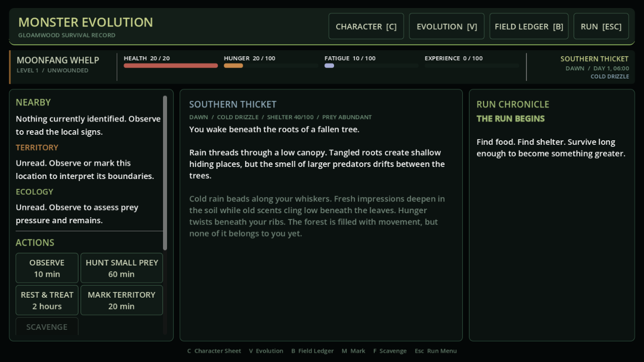Click the 'C Character Sheet' footer hint
This screenshot has width=644, height=362.
click(x=214, y=351)
